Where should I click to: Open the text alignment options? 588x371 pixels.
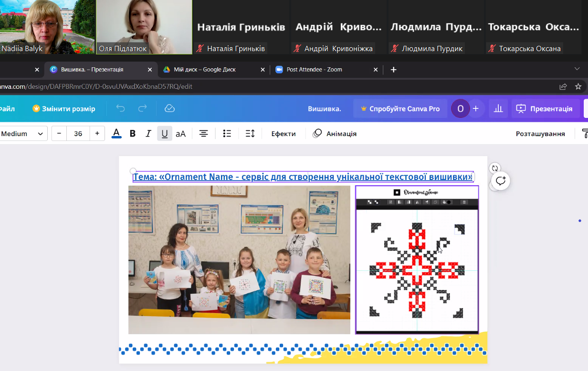pyautogui.click(x=203, y=134)
